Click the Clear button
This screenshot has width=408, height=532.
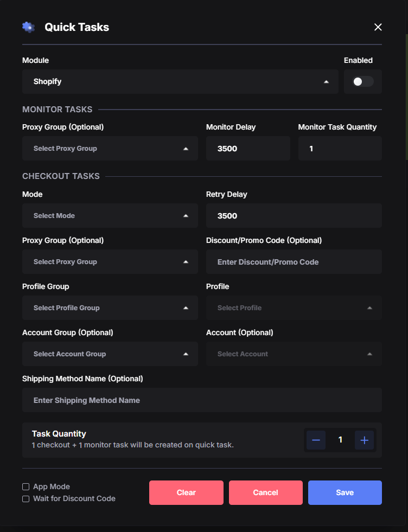[186, 492]
